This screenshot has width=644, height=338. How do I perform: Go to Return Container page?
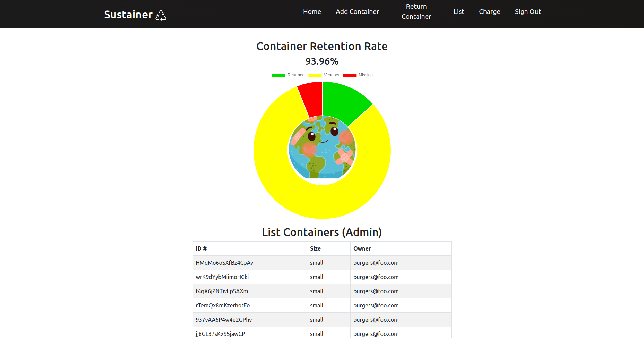click(416, 12)
